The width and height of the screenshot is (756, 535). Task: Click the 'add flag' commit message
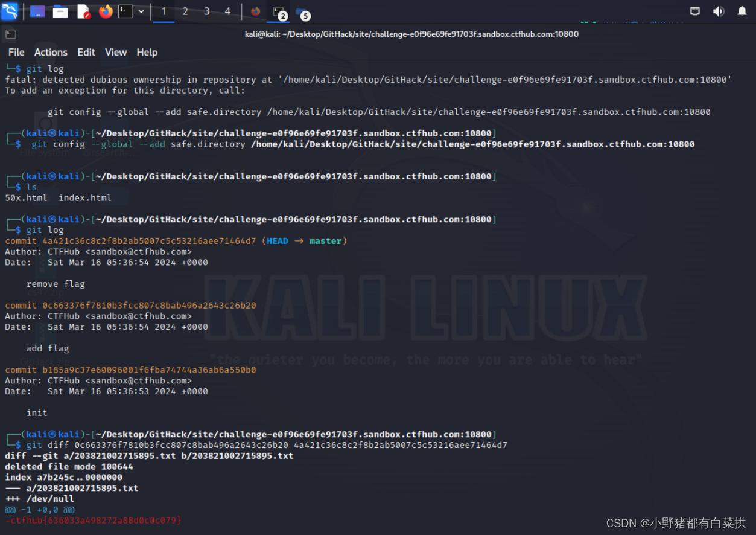[48, 348]
